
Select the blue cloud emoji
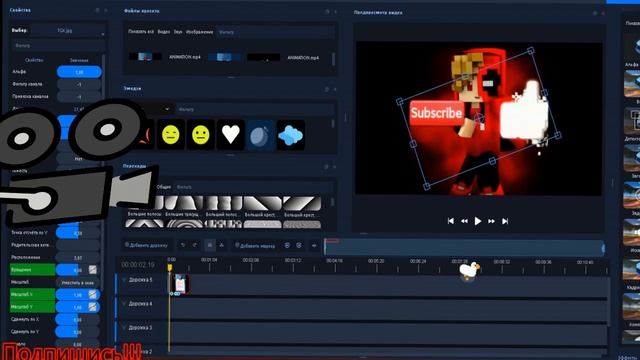click(x=291, y=135)
